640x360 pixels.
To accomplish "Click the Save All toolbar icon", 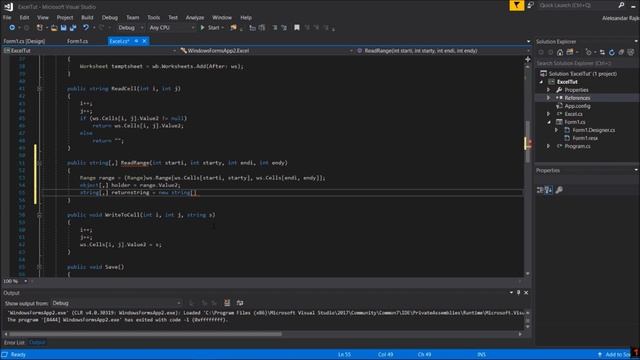I will pos(73,28).
